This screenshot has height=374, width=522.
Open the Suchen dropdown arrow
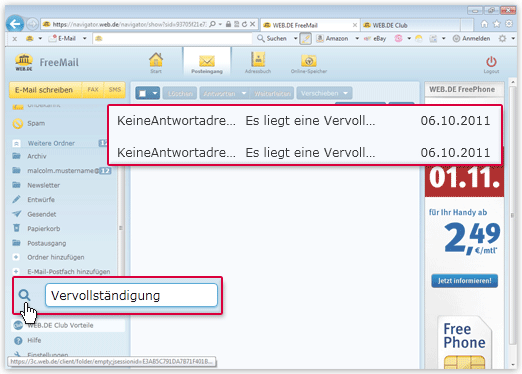pos(295,39)
